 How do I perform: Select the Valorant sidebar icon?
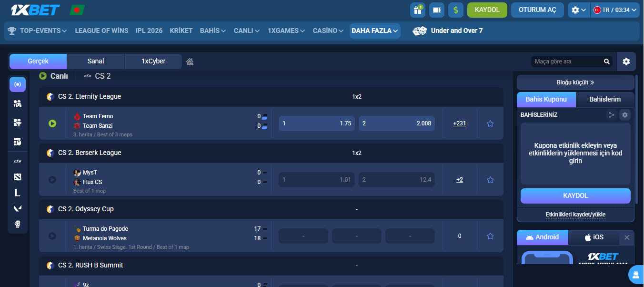coord(18,208)
